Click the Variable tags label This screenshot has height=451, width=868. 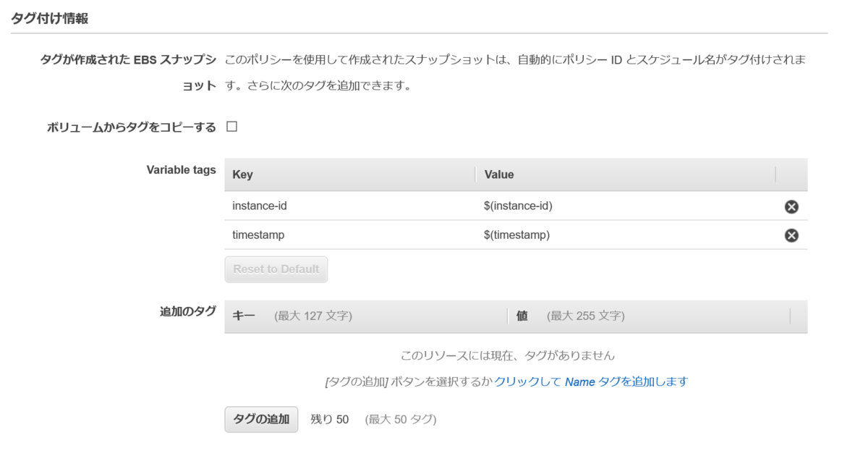pyautogui.click(x=181, y=169)
